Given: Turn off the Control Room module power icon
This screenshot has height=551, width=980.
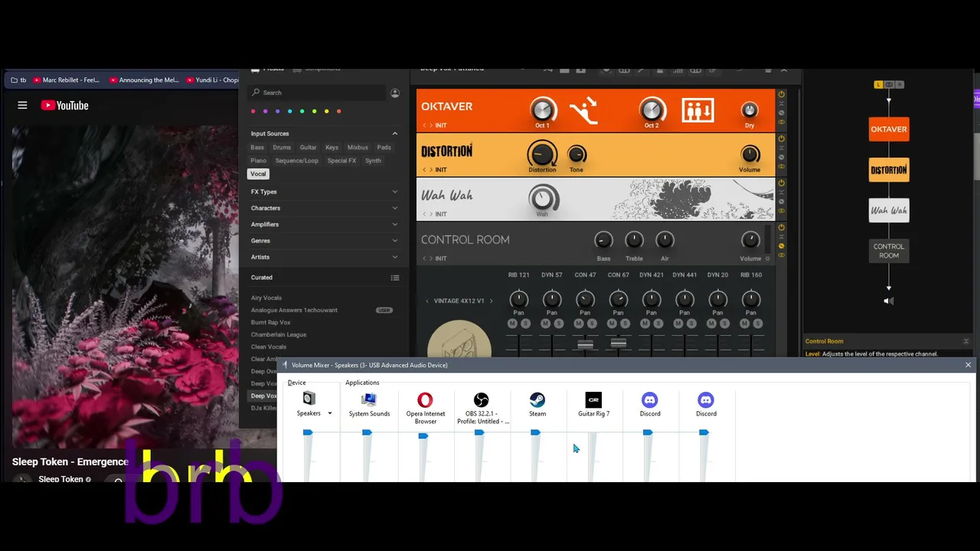Looking at the screenshot, I should pyautogui.click(x=782, y=227).
